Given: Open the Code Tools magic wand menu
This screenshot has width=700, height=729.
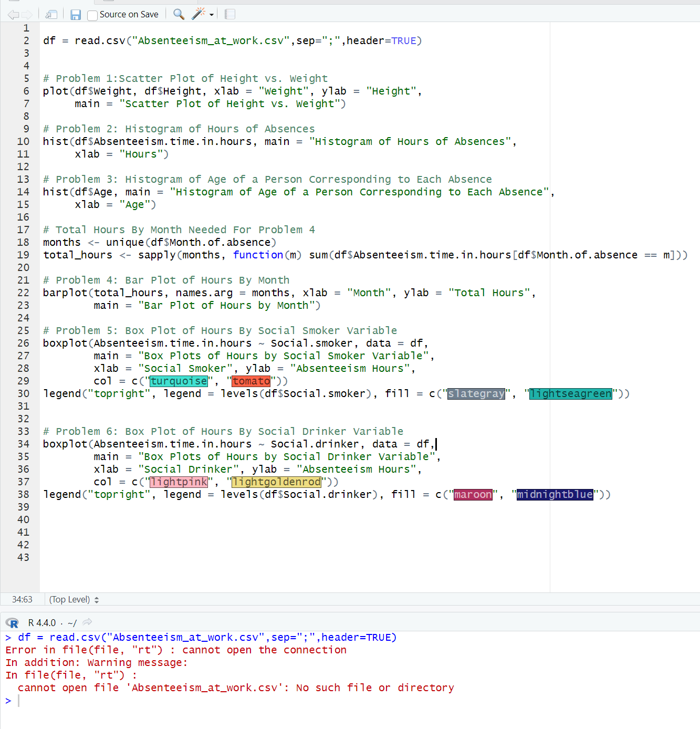Looking at the screenshot, I should (x=196, y=14).
